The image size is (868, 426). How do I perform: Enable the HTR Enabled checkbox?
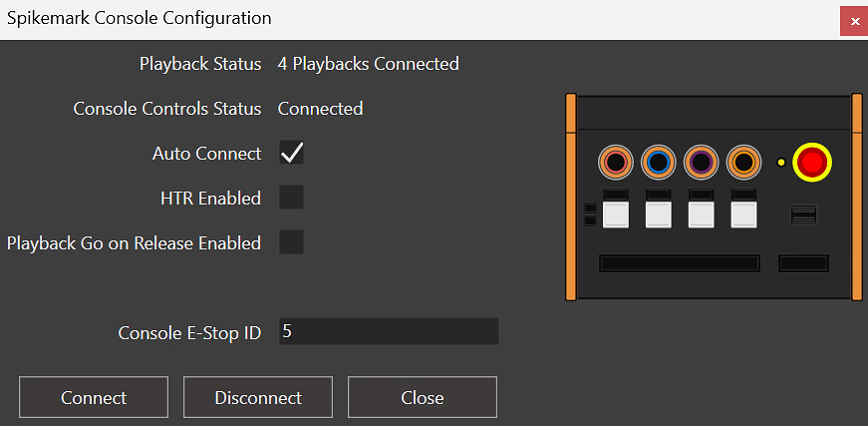tap(291, 198)
